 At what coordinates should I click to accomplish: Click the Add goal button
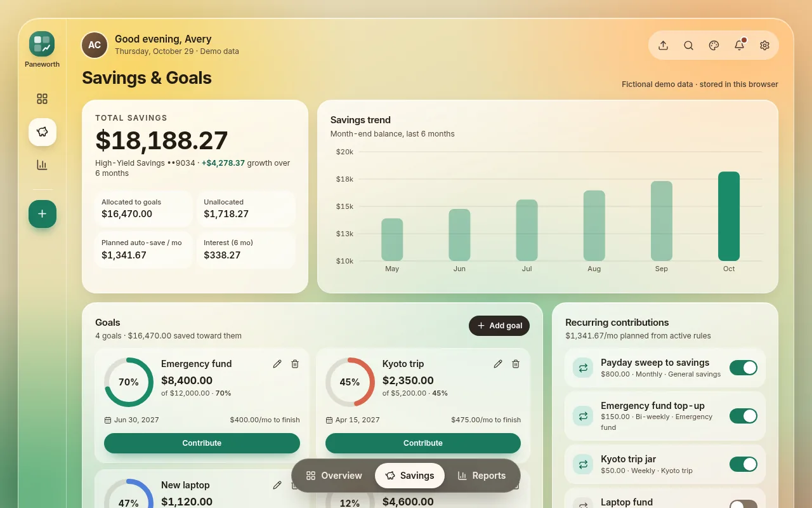pos(499,326)
